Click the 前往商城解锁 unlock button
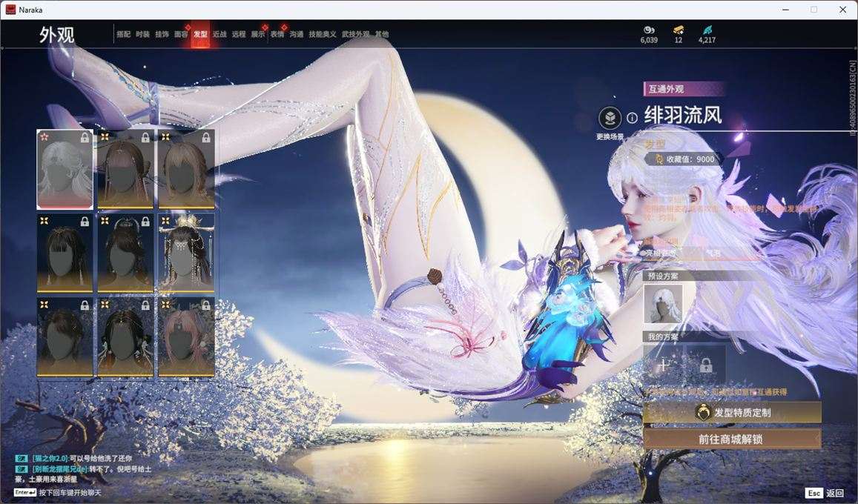Image resolution: width=858 pixels, height=504 pixels. pos(733,438)
